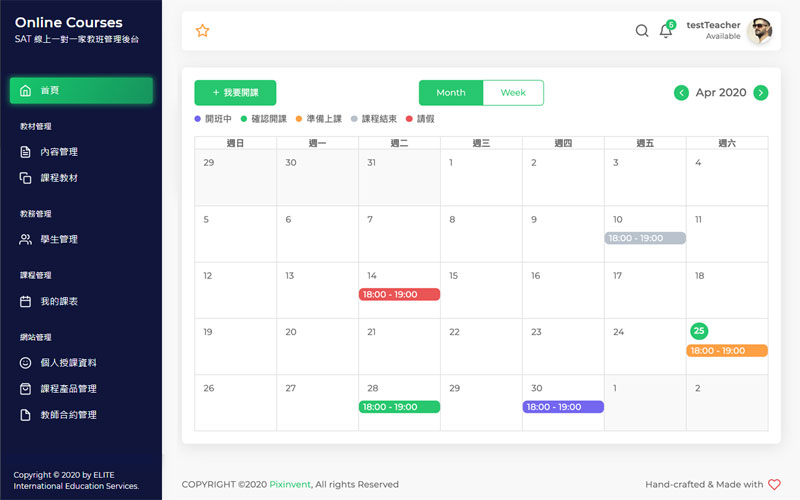Open 內容管理 sidebar item

coord(58,152)
